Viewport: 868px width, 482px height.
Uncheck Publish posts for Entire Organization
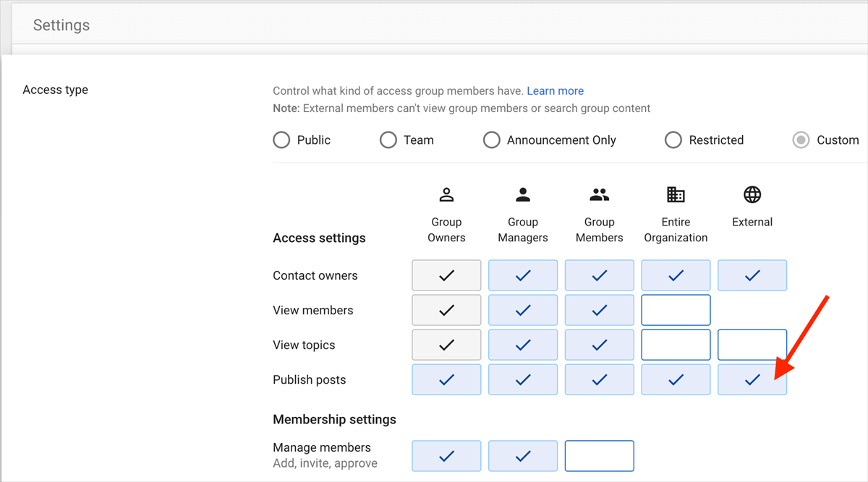(x=676, y=379)
